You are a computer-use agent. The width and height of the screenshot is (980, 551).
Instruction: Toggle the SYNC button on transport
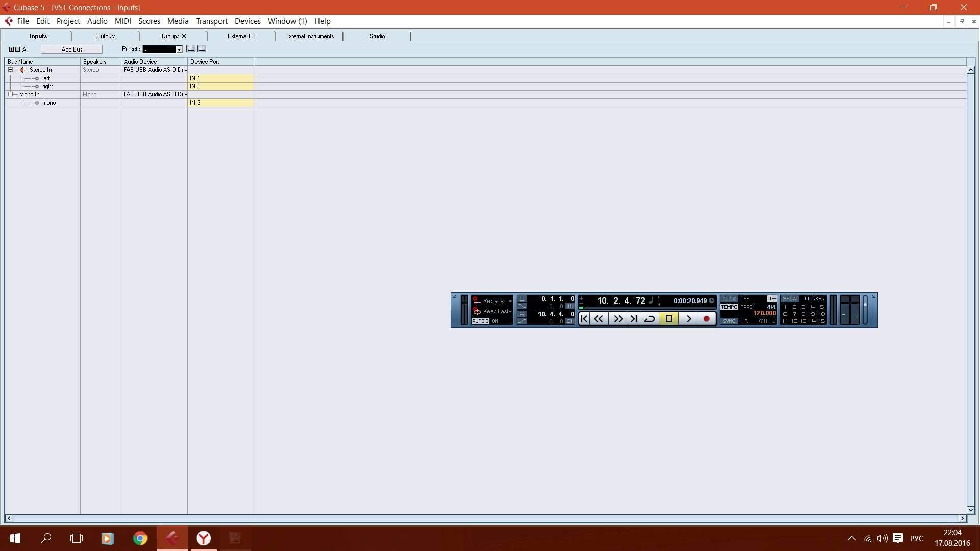(x=729, y=321)
